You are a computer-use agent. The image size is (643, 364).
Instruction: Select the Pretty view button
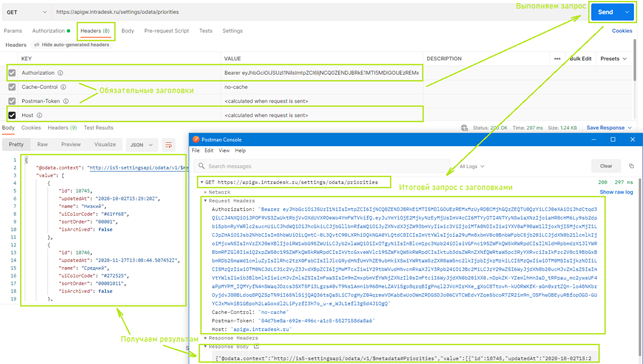pos(16,144)
